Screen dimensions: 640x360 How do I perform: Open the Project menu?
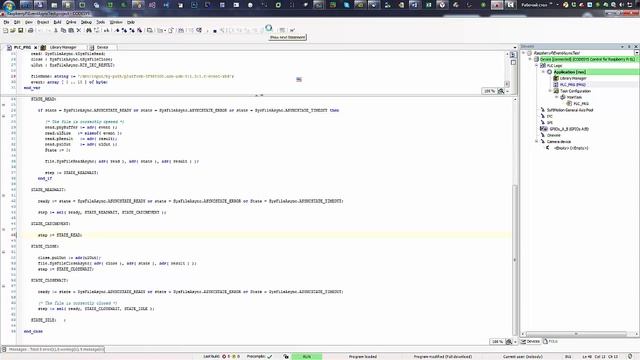click(x=43, y=22)
